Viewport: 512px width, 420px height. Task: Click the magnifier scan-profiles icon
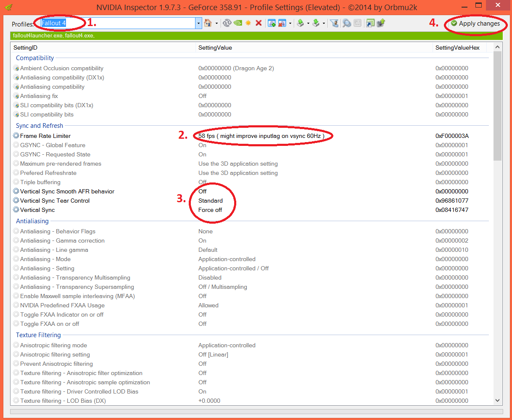coord(347,23)
